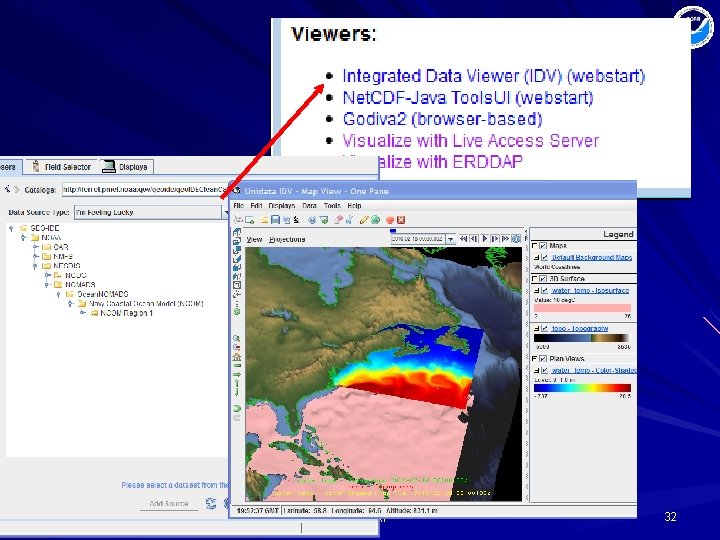Click the yellow pencil icon in IDV toolbar
The height and width of the screenshot is (540, 720).
(364, 220)
